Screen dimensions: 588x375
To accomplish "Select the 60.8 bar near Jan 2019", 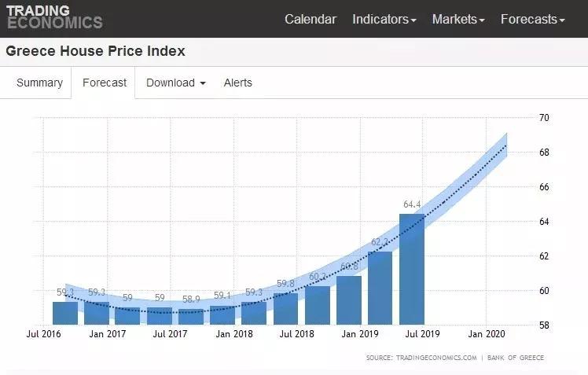I will point(349,300).
